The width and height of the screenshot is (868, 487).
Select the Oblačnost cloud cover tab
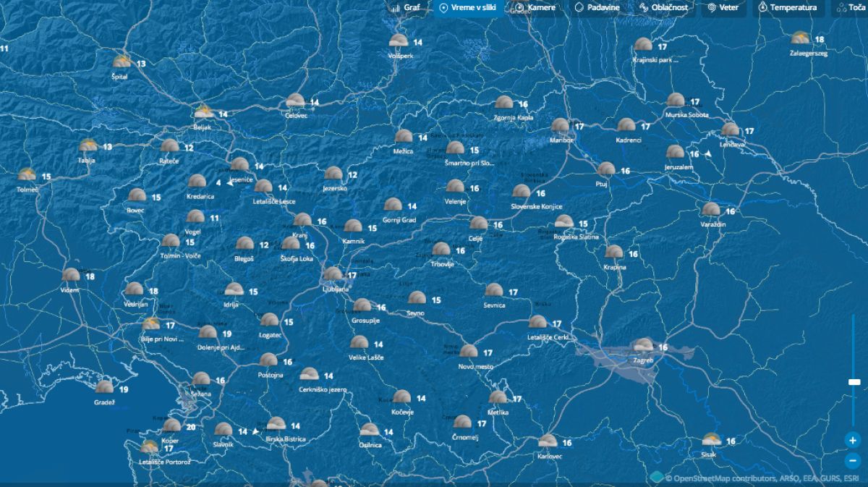click(664, 8)
